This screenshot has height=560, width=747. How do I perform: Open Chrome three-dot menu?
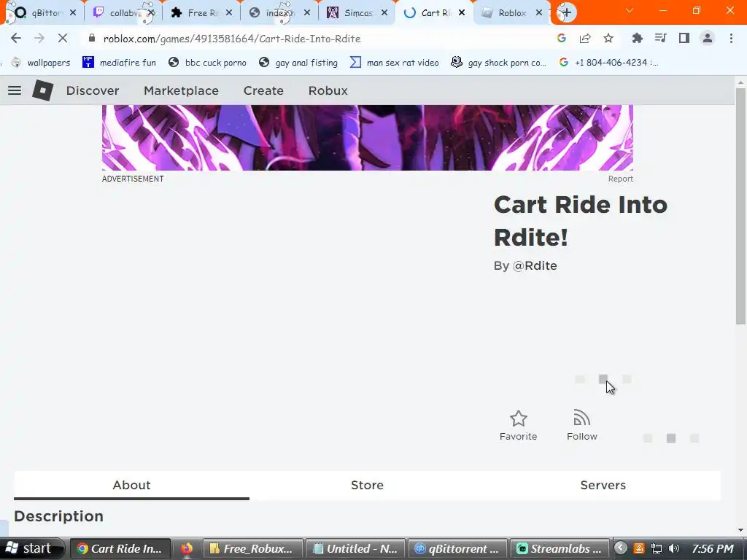pyautogui.click(x=731, y=39)
